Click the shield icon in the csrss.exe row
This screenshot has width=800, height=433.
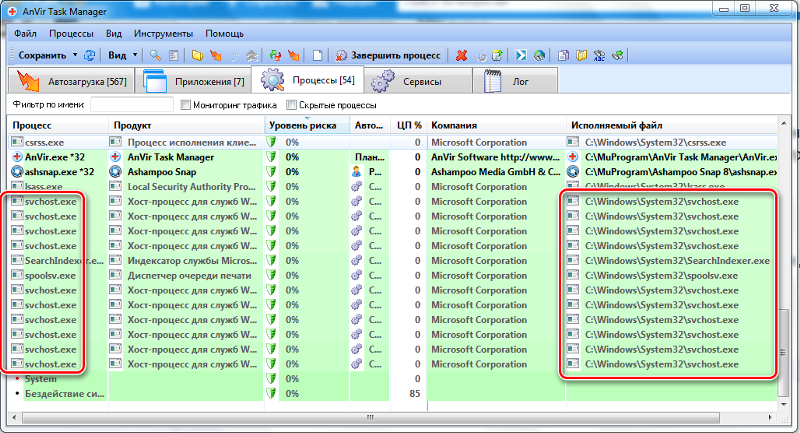(x=271, y=142)
